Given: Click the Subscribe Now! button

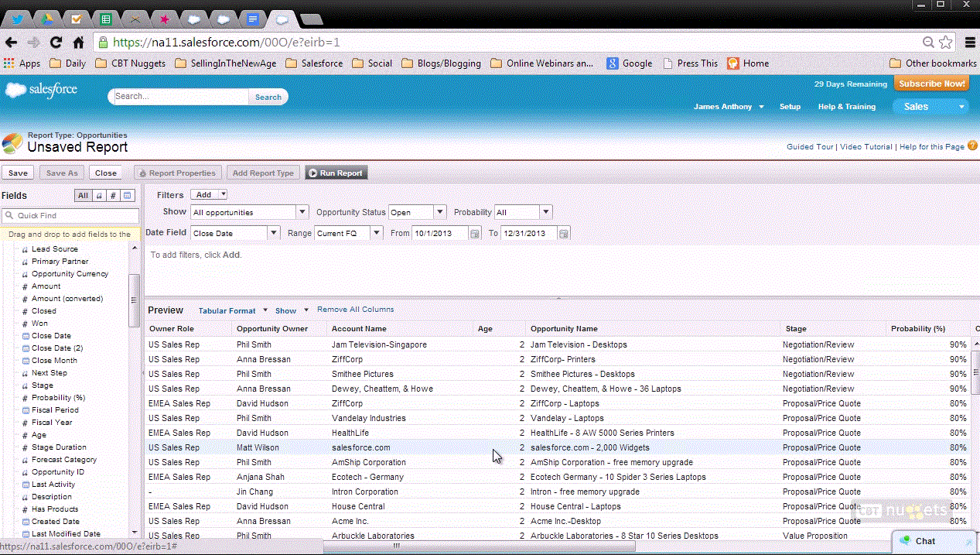Looking at the screenshot, I should pyautogui.click(x=931, y=84).
